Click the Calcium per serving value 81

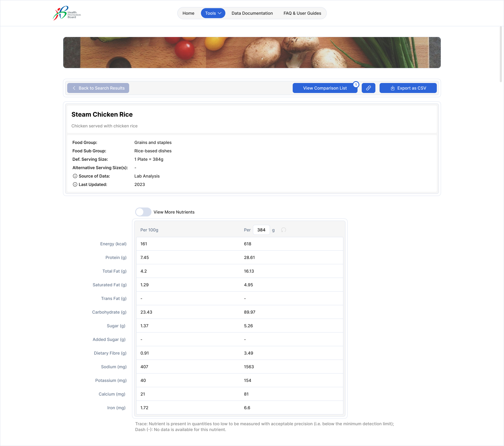point(246,394)
